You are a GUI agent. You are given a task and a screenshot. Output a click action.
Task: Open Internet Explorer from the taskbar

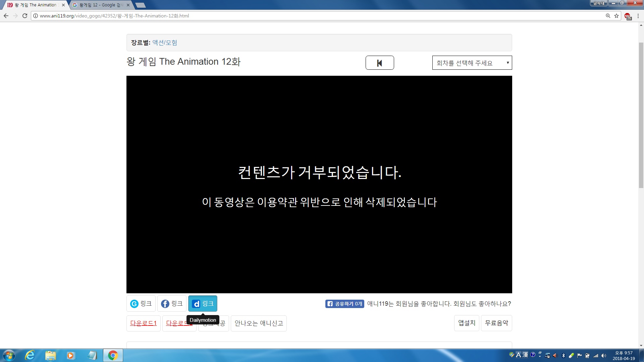coord(30,355)
